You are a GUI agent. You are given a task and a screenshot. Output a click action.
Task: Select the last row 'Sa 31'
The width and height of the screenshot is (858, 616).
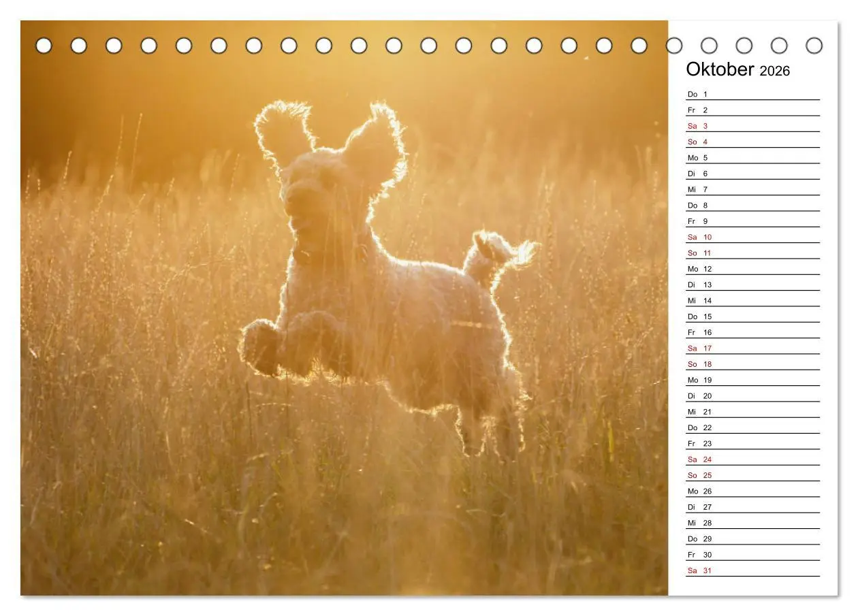(x=752, y=570)
